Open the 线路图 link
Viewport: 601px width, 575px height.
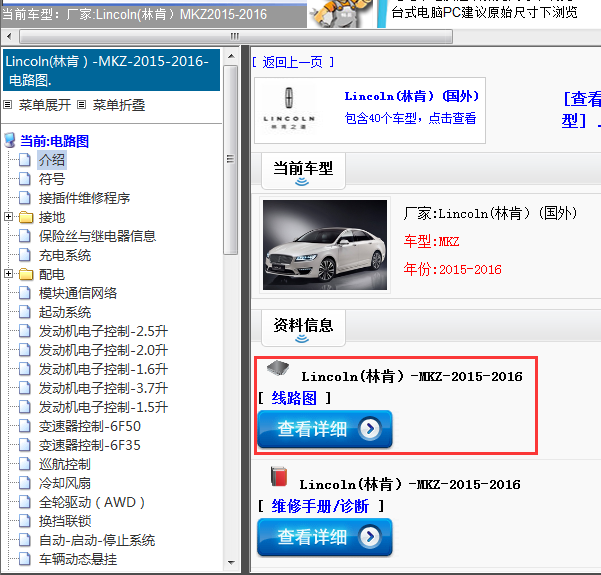[294, 398]
